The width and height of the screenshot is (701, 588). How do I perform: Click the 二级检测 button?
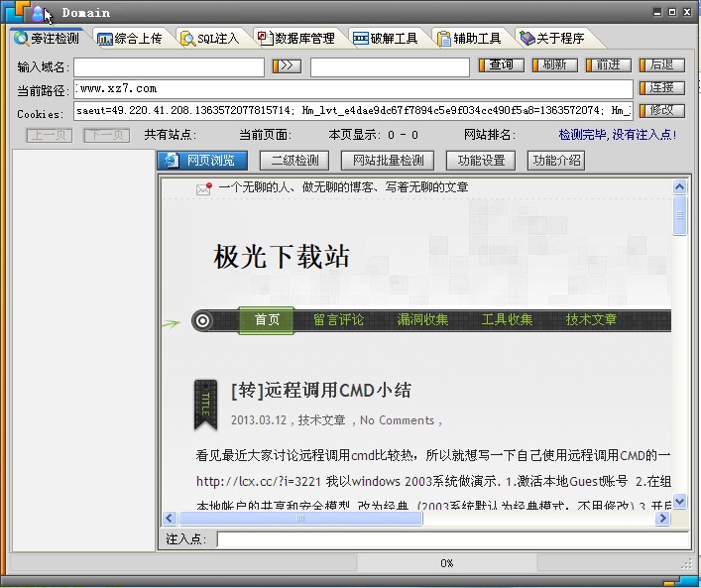pyautogui.click(x=294, y=161)
